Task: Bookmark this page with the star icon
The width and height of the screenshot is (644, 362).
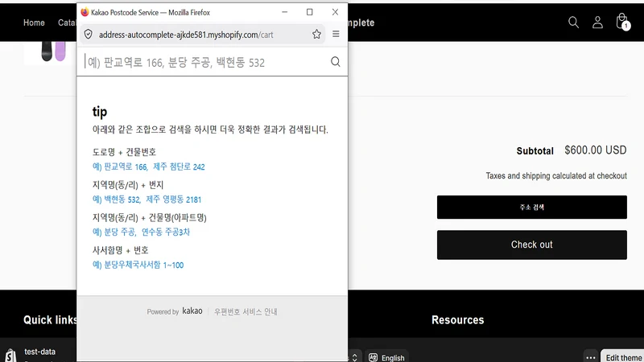Action: click(316, 35)
